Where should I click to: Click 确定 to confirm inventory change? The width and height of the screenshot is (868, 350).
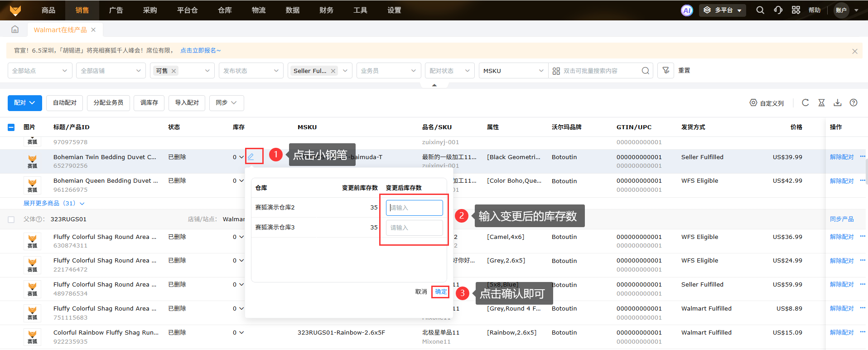440,292
